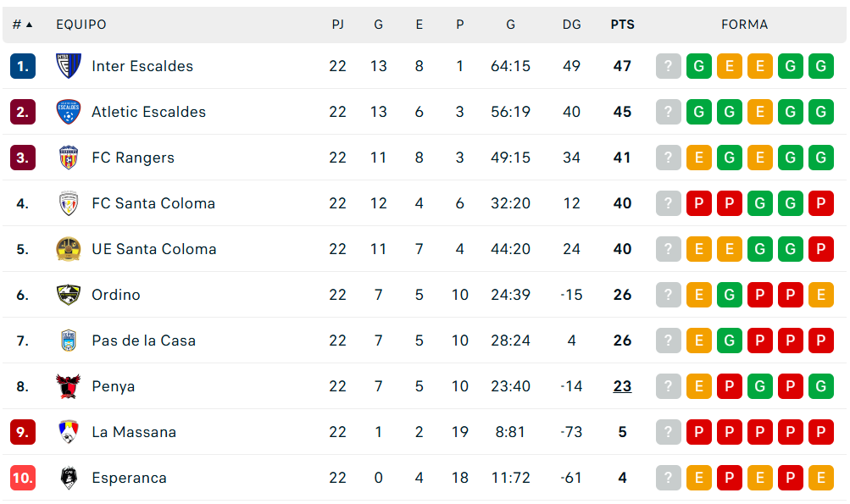Sort the table by PTS column
The image size is (850, 504).
[622, 25]
